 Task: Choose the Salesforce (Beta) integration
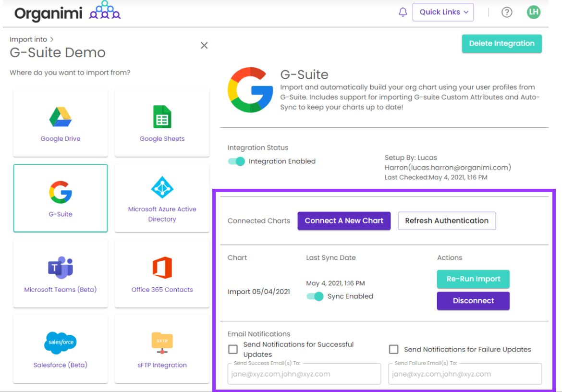pos(61,349)
